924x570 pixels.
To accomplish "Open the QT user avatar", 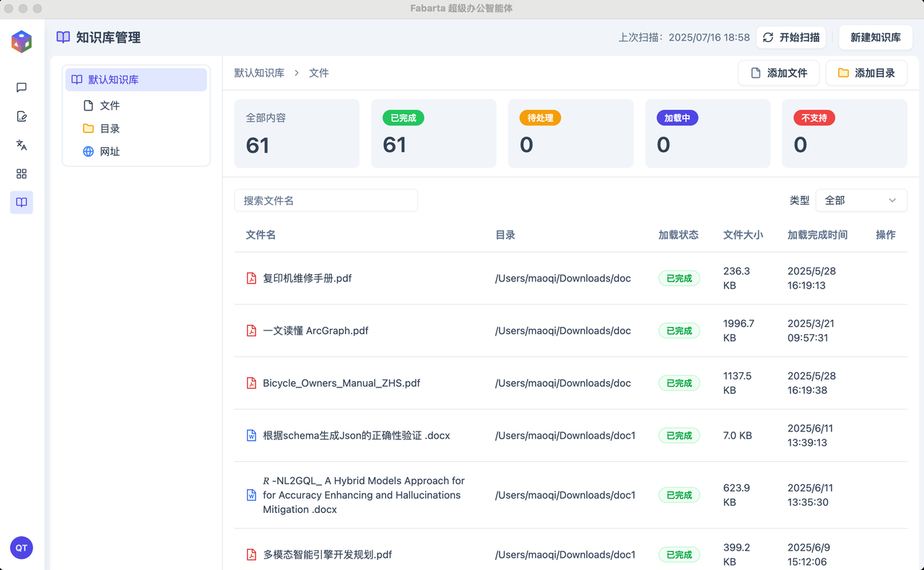I will [22, 548].
